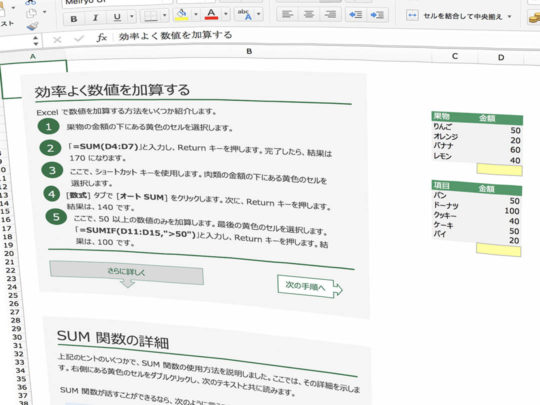The width and height of the screenshot is (540, 405).
Task: Click the formula text =SUMIF(D11:D15,">50")
Action: click(x=137, y=232)
